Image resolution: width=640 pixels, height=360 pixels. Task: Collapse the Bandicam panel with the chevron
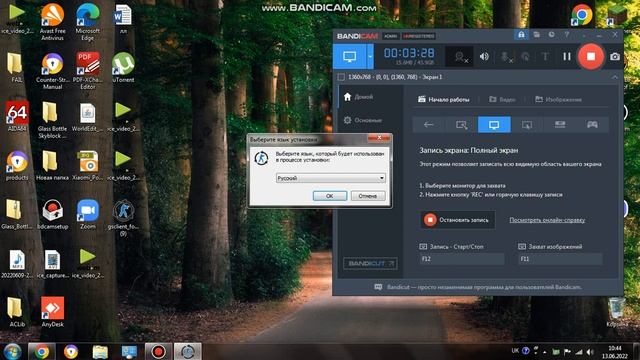click(615, 77)
